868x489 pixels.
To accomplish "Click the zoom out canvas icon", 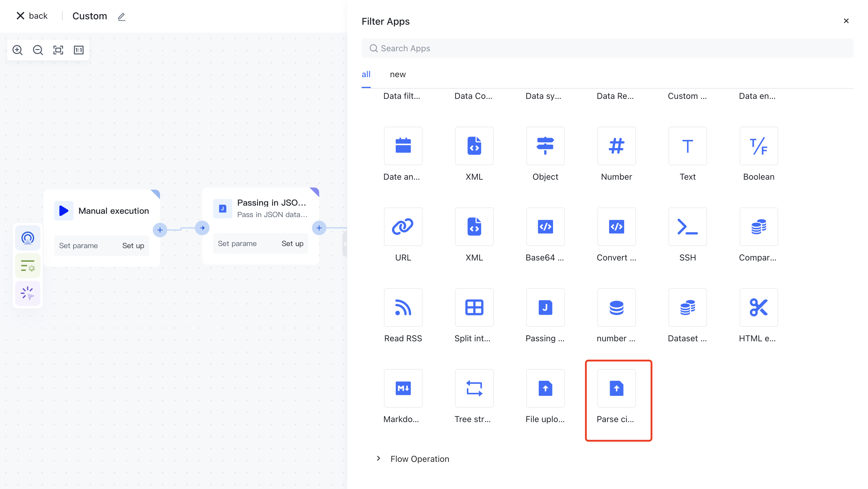I will click(x=38, y=50).
